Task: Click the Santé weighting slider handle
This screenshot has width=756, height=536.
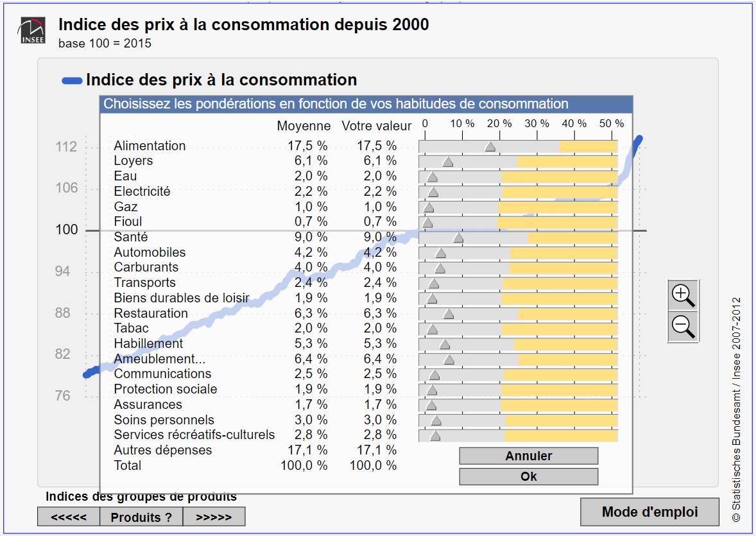Action: pyautogui.click(x=458, y=238)
